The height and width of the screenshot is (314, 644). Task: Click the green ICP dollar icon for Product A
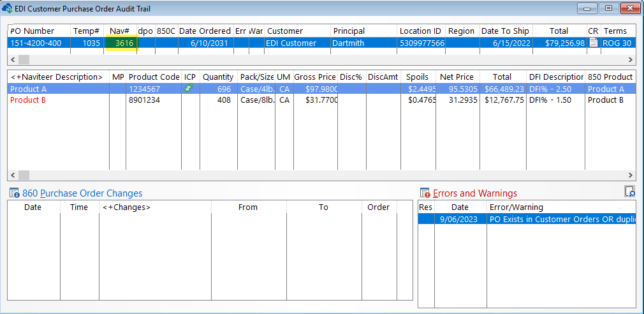188,87
